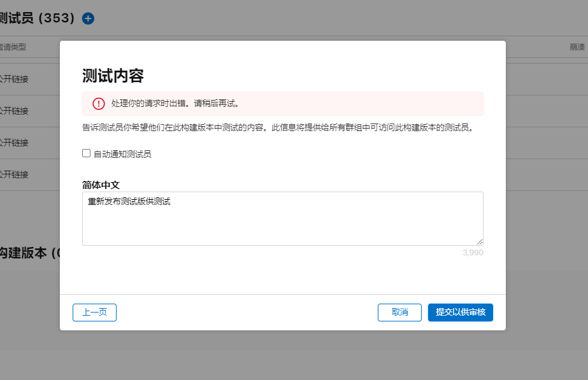
Task: Click the blue plus icon beside 测试员
Action: pos(88,18)
